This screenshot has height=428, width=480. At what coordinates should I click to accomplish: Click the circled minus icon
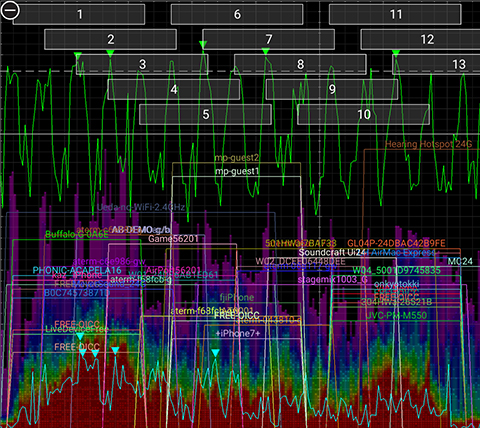point(10,10)
